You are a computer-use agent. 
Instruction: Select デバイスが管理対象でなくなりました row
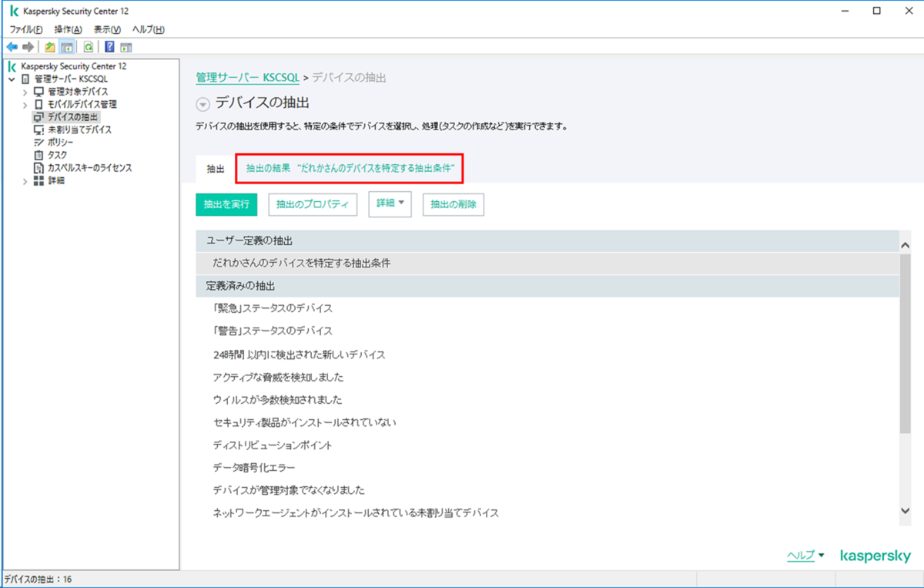(547, 490)
